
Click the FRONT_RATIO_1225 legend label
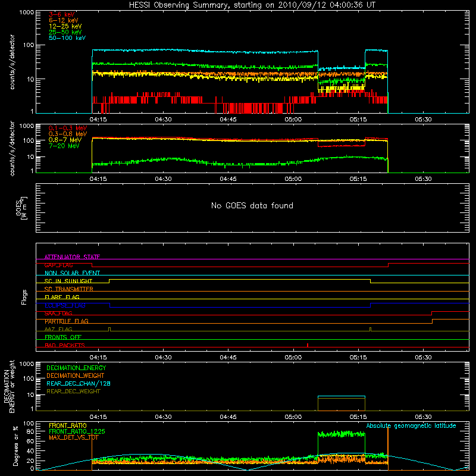tap(77, 431)
